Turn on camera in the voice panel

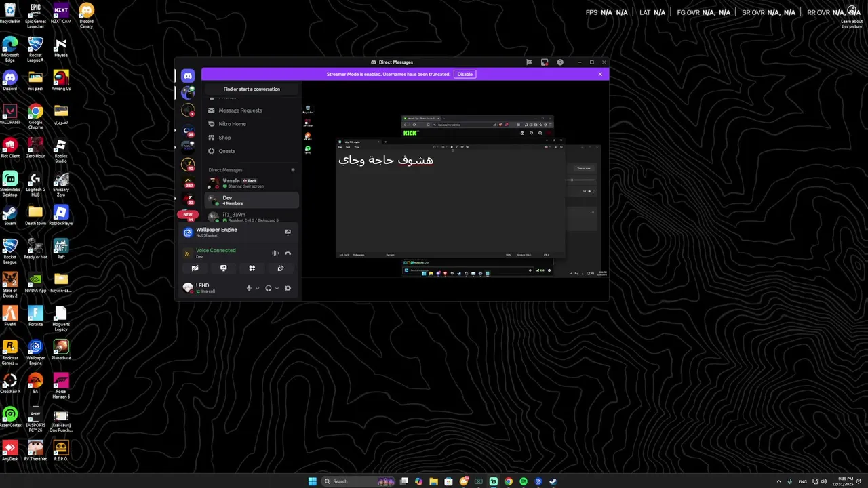tap(195, 268)
